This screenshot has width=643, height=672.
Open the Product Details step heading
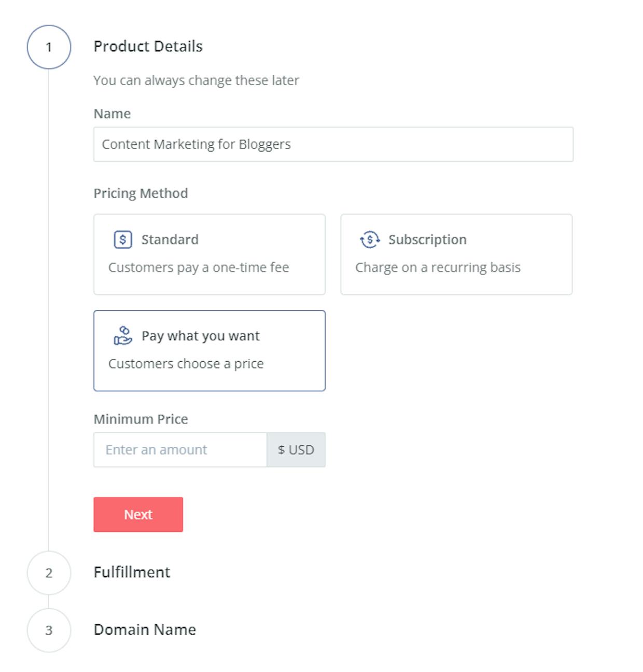coord(148,46)
